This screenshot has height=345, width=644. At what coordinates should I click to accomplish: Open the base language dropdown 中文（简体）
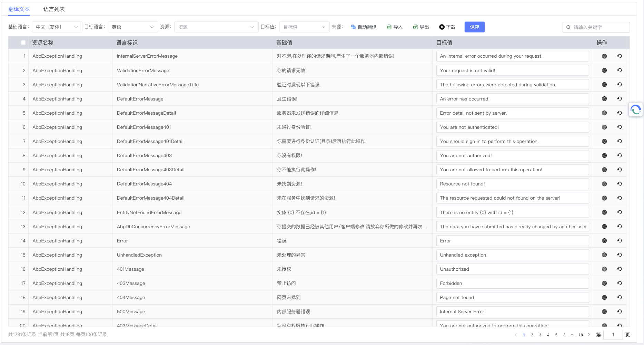point(57,27)
